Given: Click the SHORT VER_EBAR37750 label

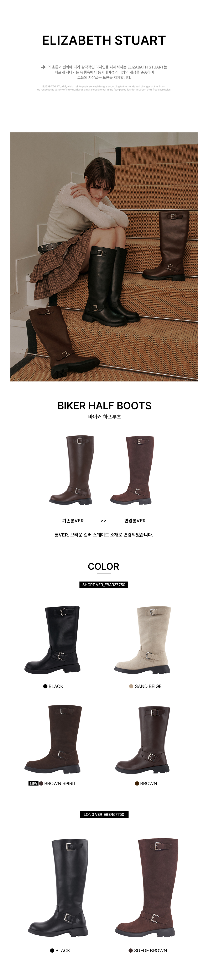Looking at the screenshot, I should click(x=104, y=585).
